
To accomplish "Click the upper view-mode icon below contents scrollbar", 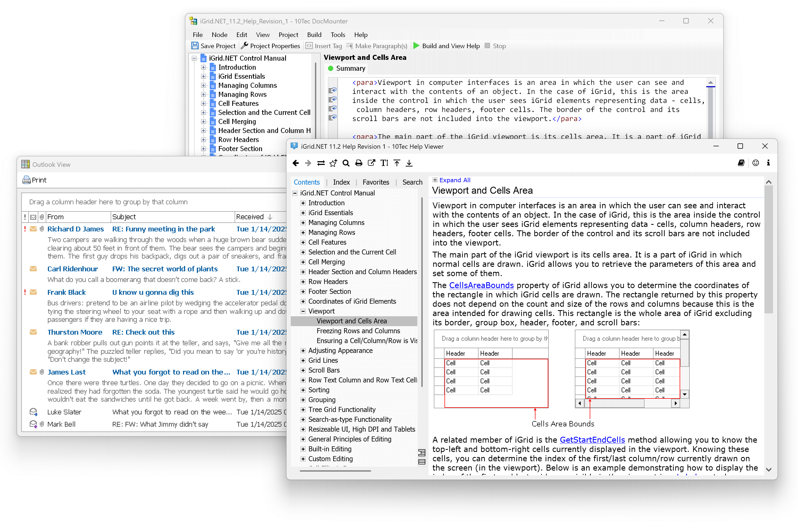I will (422, 453).
